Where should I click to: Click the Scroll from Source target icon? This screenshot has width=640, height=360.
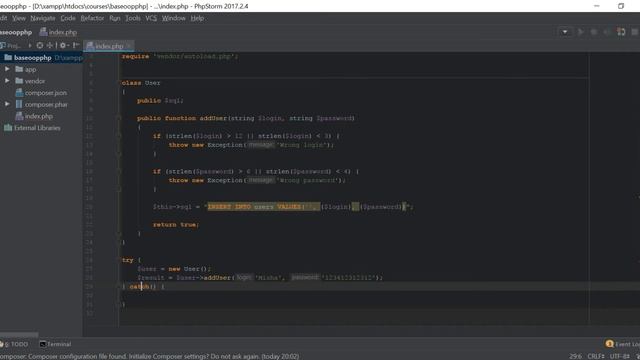pyautogui.click(x=40, y=46)
